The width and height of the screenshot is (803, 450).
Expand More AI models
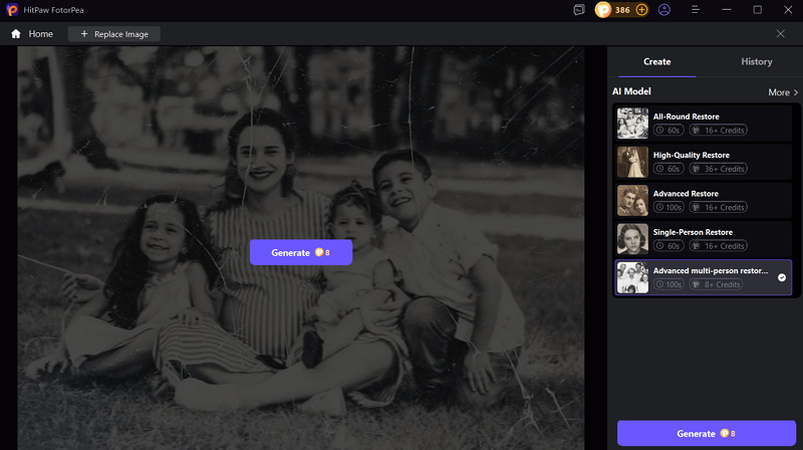[x=783, y=92]
